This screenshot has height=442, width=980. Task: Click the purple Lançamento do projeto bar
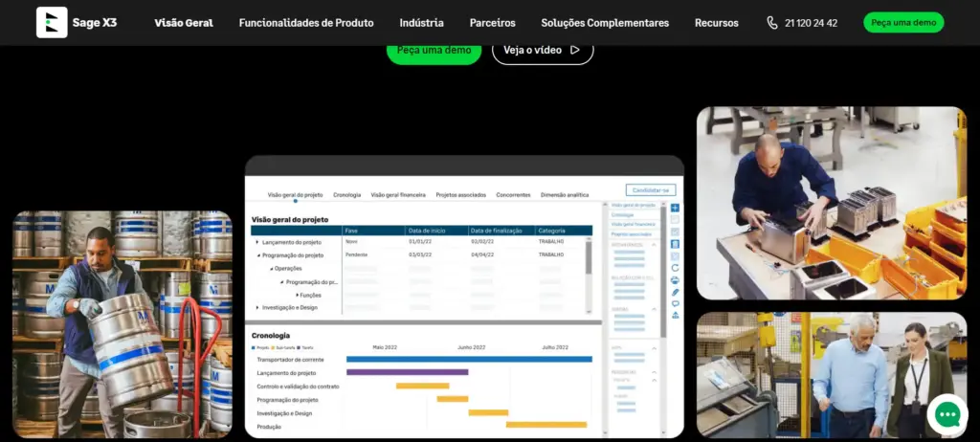(x=408, y=372)
